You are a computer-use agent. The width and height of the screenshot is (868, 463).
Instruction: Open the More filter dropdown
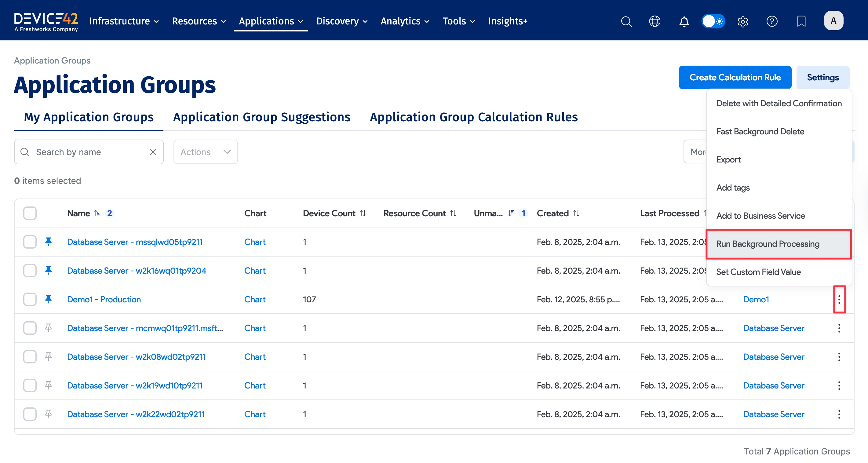coord(699,152)
